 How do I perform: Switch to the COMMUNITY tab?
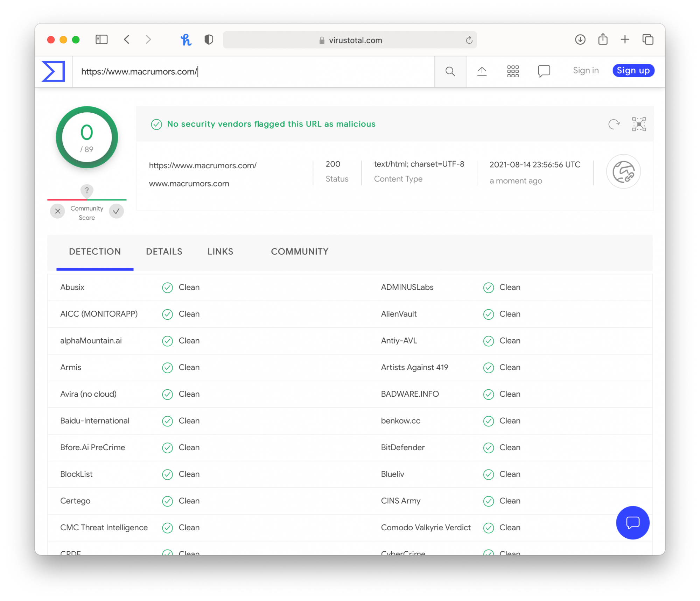click(300, 252)
